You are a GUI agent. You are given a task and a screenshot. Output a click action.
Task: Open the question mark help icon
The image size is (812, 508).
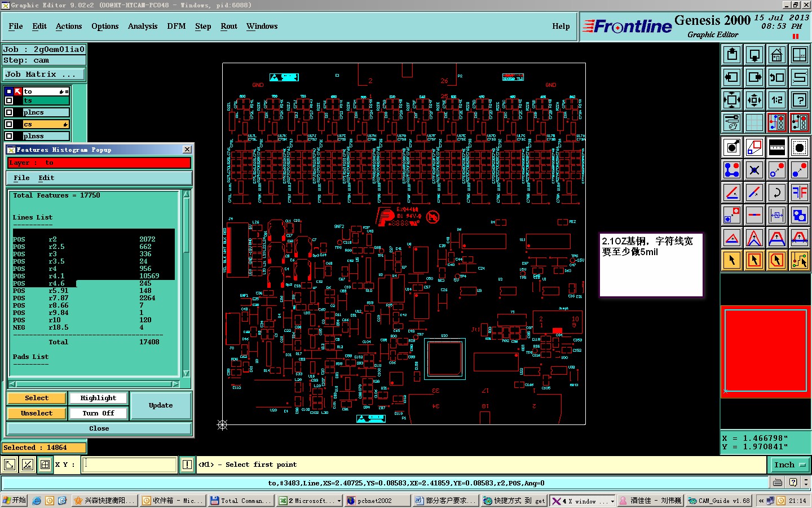pyautogui.click(x=799, y=100)
